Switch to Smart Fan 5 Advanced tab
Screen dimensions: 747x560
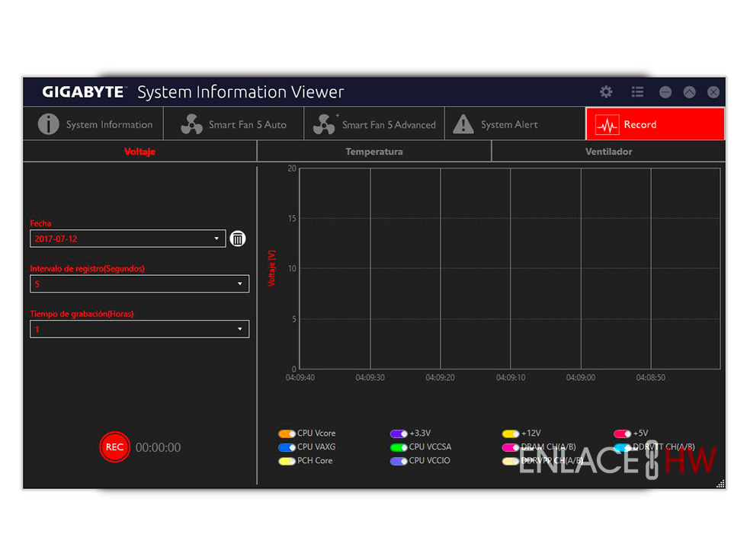pos(374,123)
